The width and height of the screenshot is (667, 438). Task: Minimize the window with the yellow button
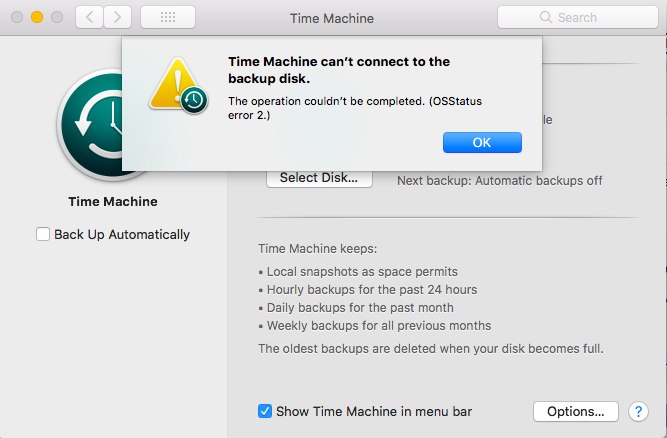[37, 17]
